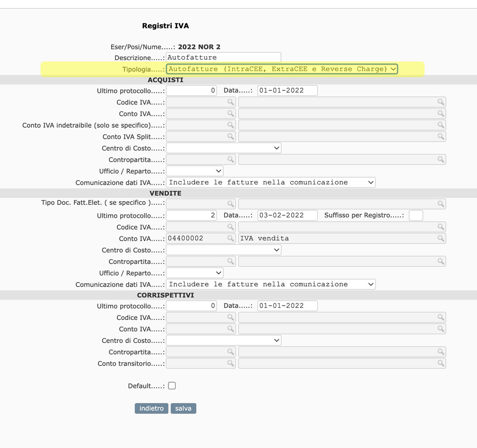Viewport: 477px width, 448px height.
Task: Click search icon in Conto IVA Split description field
Action: tap(441, 136)
